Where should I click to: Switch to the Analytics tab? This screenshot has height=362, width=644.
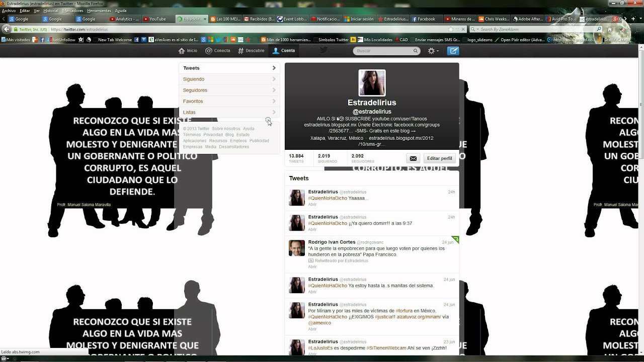124,19
